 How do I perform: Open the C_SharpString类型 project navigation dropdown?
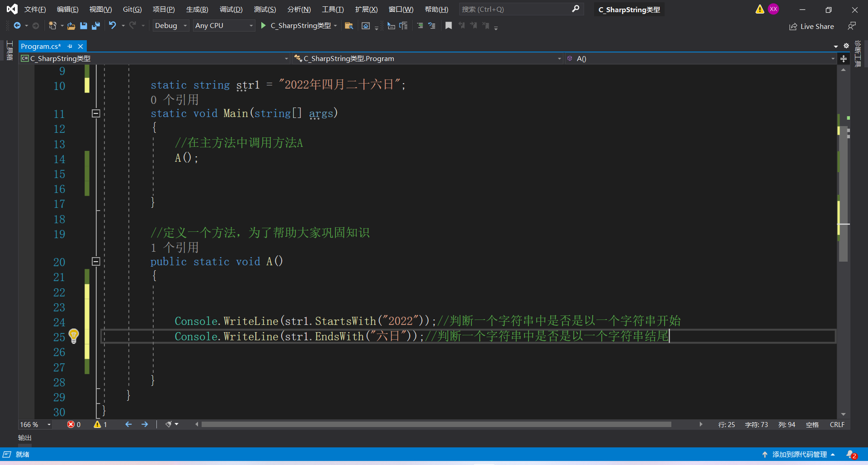(155, 59)
